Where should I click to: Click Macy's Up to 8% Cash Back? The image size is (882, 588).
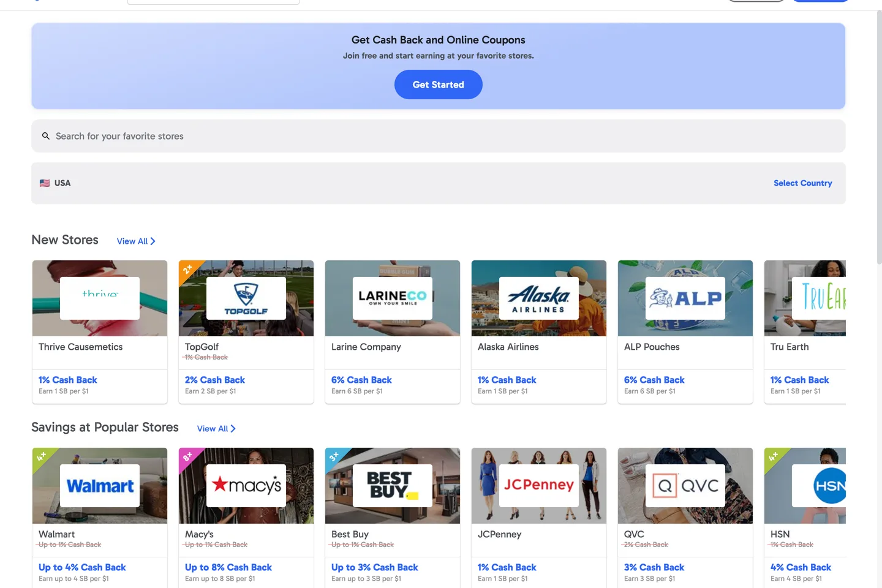[228, 567]
